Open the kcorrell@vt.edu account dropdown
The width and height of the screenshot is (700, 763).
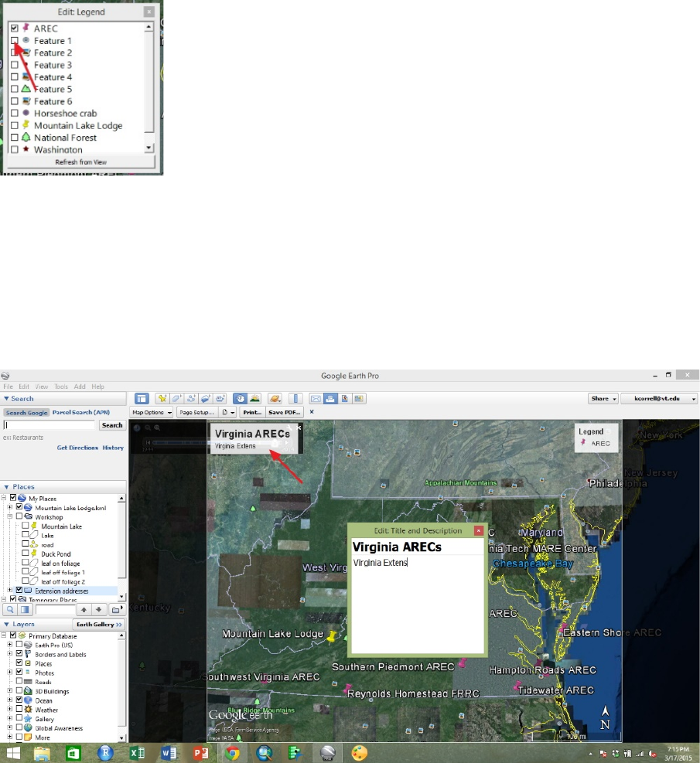660,399
